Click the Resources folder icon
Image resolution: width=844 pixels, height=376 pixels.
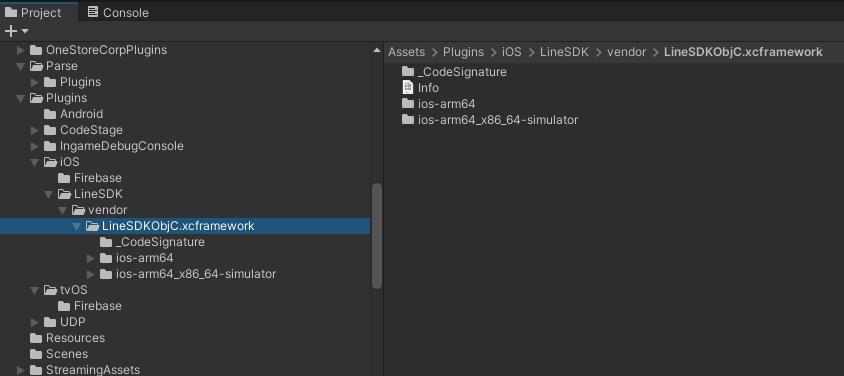(x=36, y=338)
